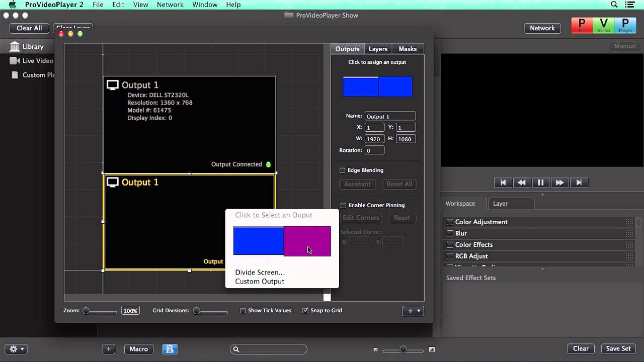Enable the Edge Blending checkbox

(343, 170)
